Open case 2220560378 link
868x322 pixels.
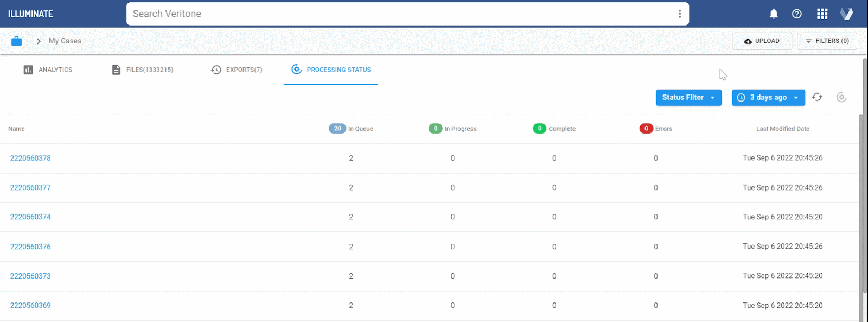tap(30, 158)
